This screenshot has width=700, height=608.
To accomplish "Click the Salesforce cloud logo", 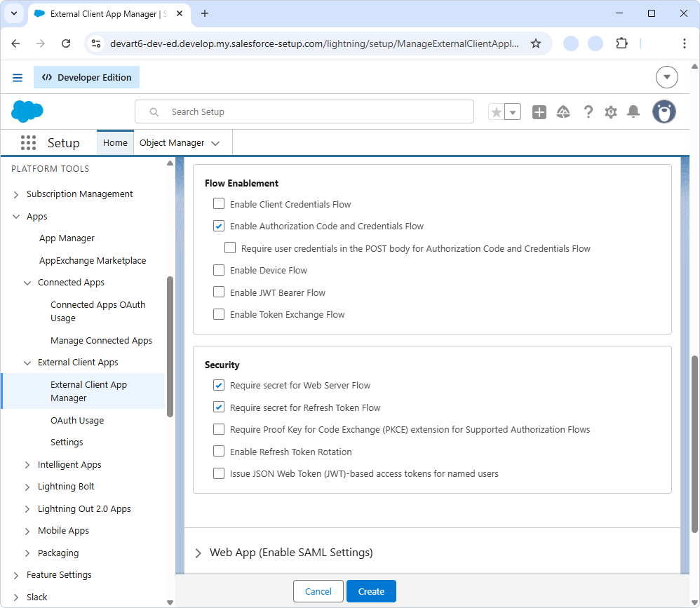I will pyautogui.click(x=27, y=112).
